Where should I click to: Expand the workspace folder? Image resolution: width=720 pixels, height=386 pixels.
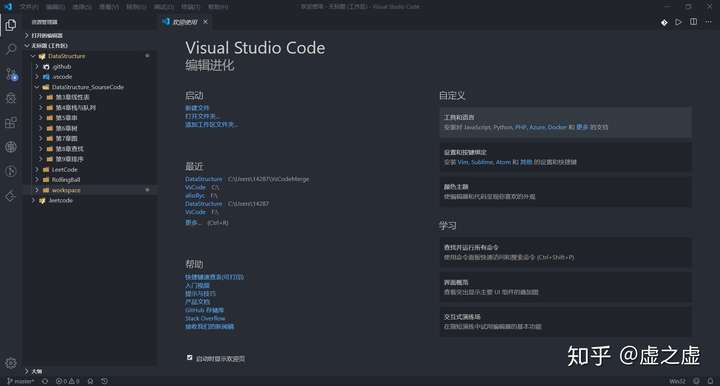[x=37, y=190]
